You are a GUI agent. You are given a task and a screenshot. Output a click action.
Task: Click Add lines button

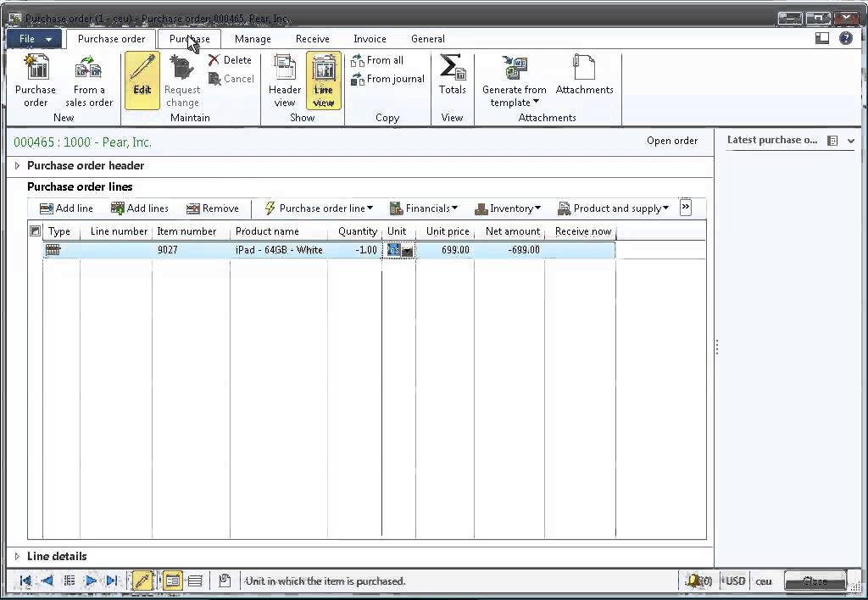coord(139,208)
